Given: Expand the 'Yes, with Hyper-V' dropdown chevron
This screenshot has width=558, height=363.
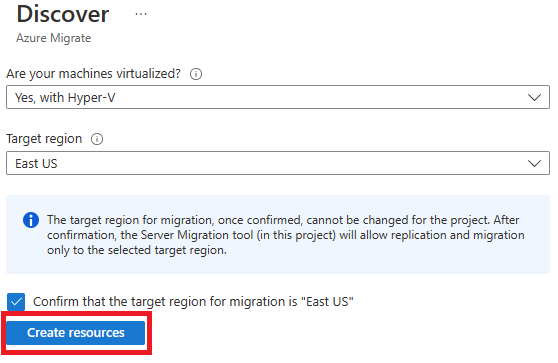Looking at the screenshot, I should (534, 97).
